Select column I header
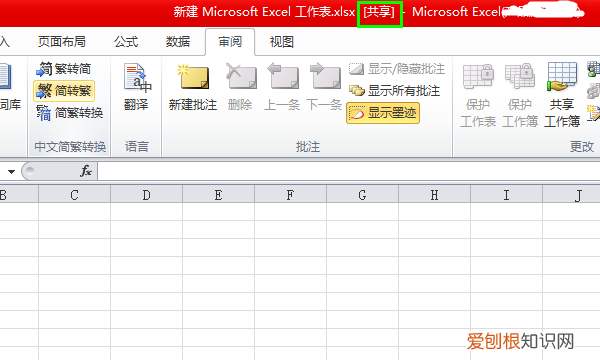The image size is (600, 360). click(x=506, y=195)
